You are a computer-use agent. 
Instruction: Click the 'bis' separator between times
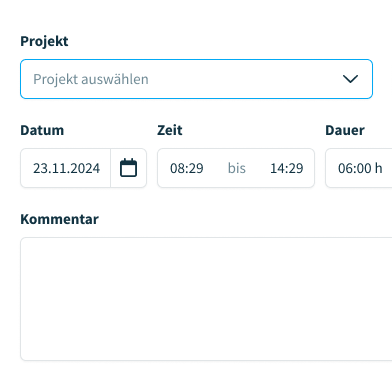coord(237,168)
